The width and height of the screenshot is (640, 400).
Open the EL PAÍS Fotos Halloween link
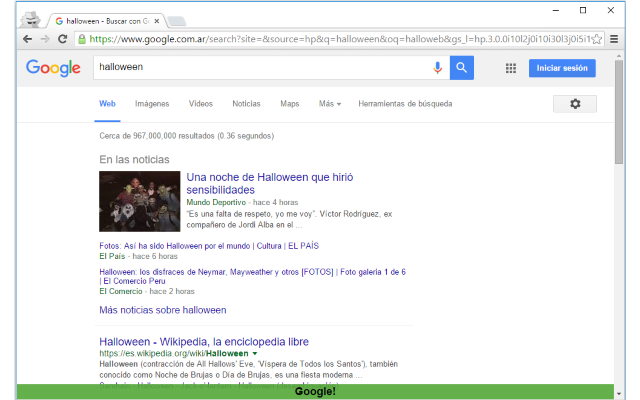[x=209, y=246]
